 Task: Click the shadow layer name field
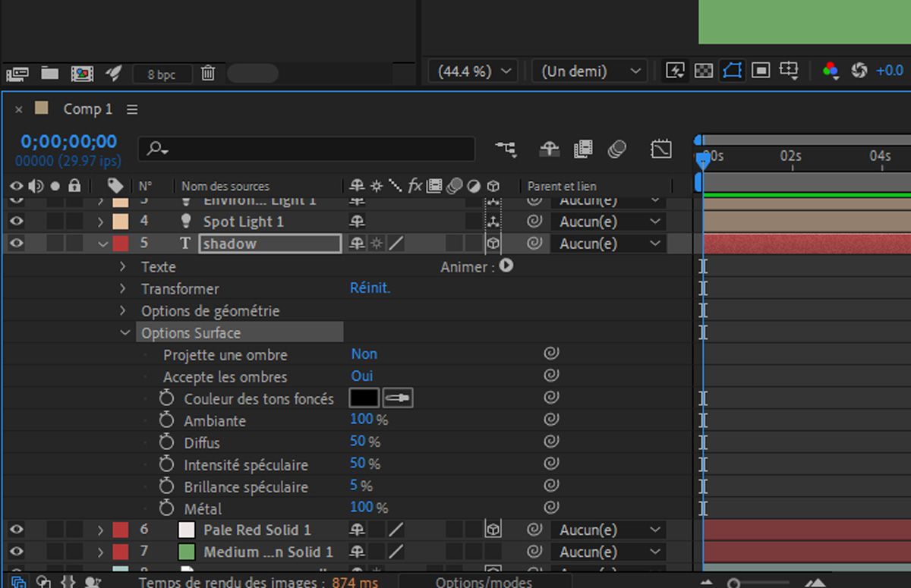270,244
